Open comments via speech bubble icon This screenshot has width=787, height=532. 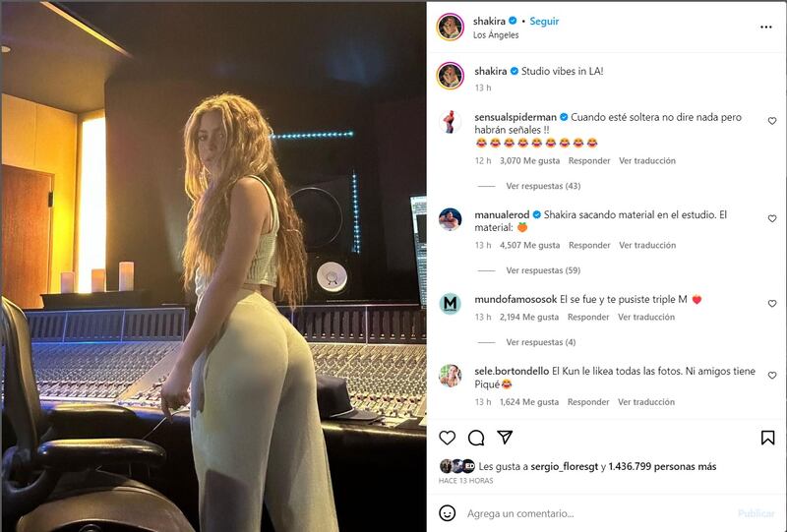click(x=476, y=438)
